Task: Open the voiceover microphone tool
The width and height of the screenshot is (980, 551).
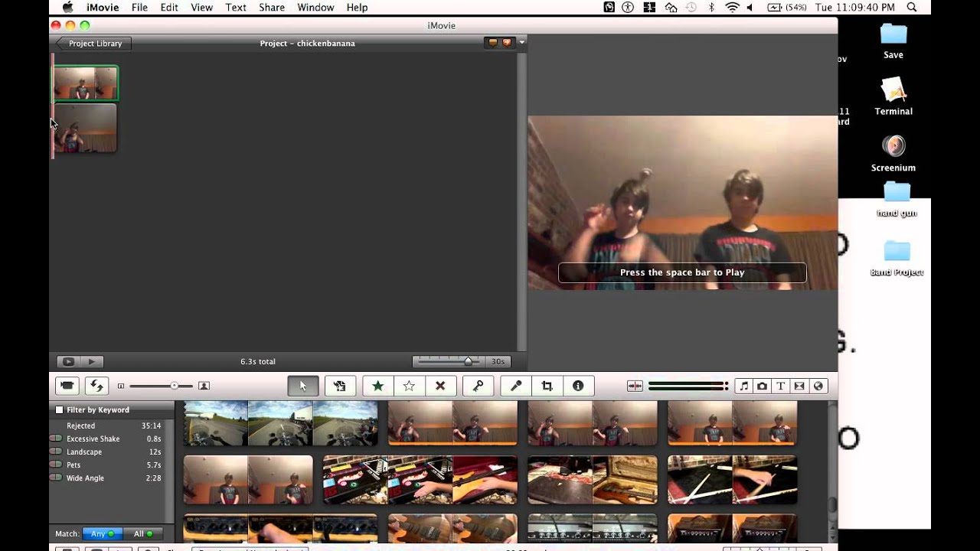Action: [x=516, y=386]
